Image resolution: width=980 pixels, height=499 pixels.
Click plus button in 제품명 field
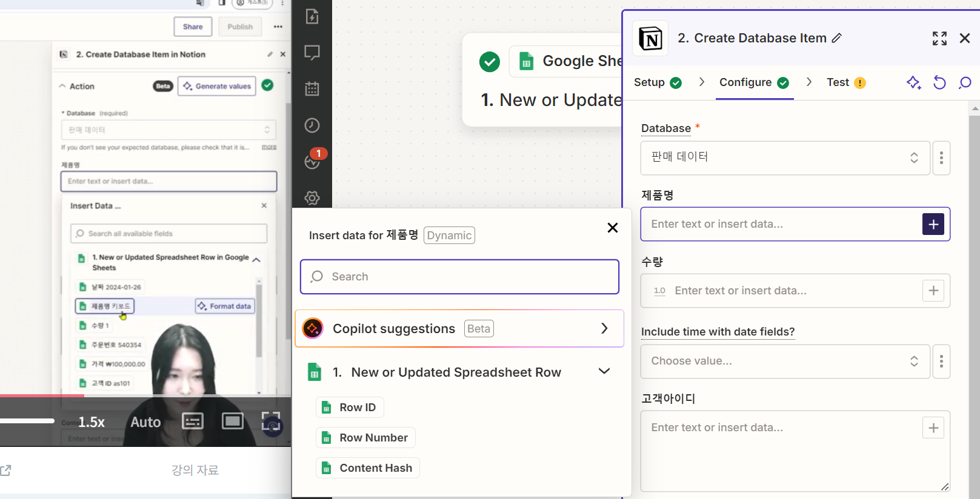(x=933, y=224)
